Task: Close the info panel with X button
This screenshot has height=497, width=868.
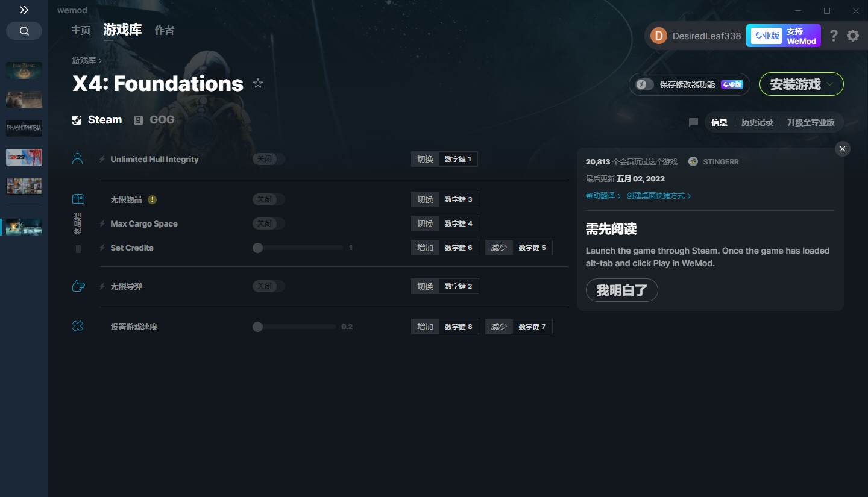Action: [843, 149]
